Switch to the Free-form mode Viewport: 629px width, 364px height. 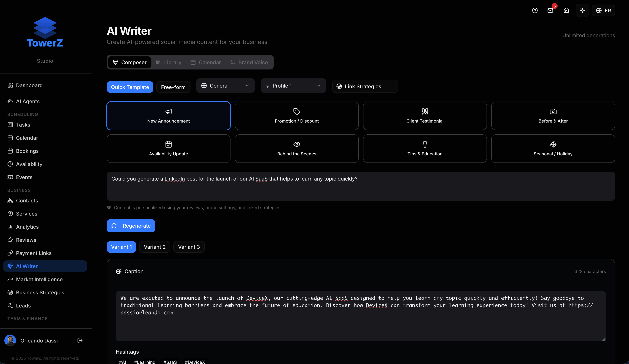(x=173, y=87)
